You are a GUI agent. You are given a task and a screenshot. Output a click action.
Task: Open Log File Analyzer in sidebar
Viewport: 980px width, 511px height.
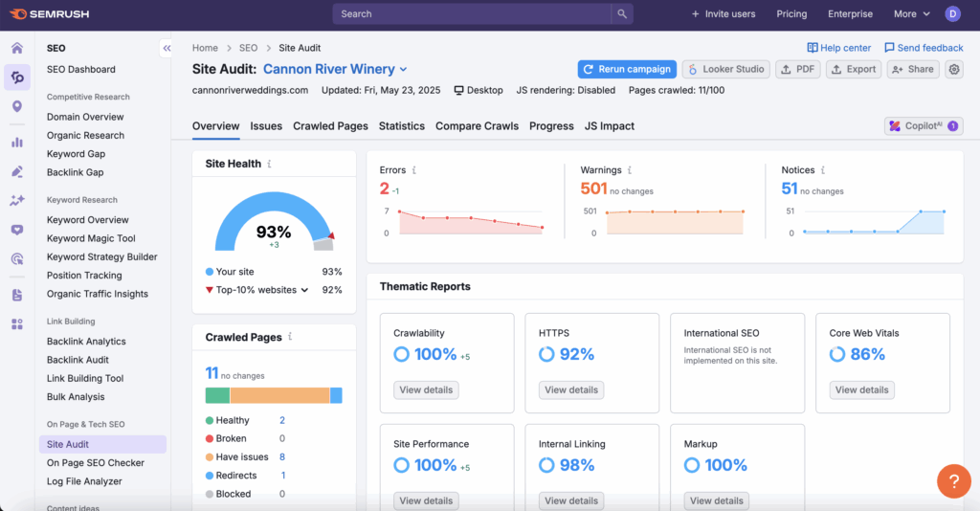click(84, 481)
